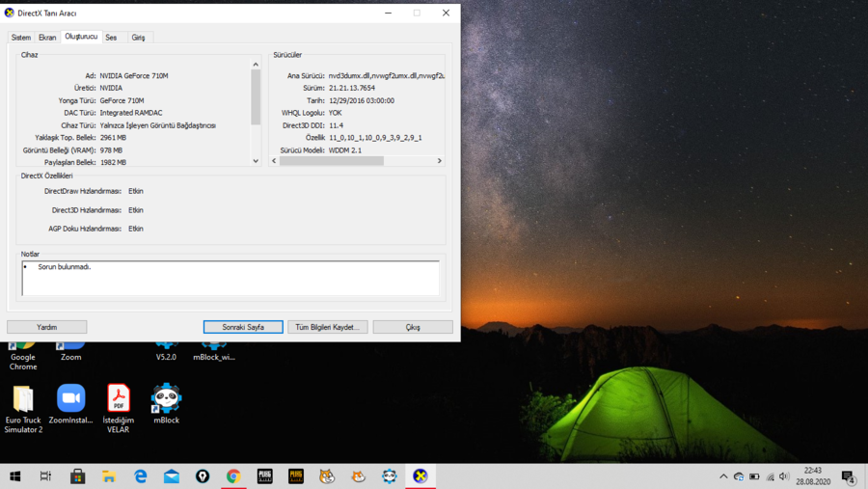Open File Explorer from the taskbar
Viewport: 868px width, 489px height.
pyautogui.click(x=108, y=476)
